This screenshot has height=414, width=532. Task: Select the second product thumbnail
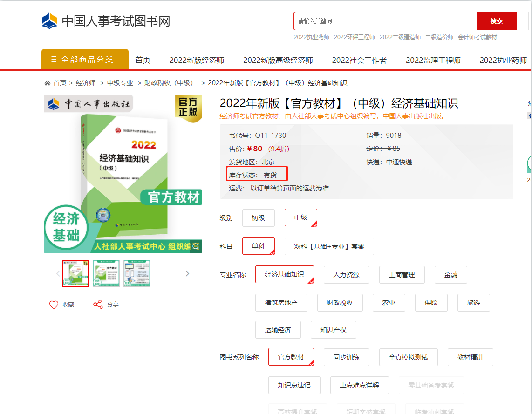click(x=106, y=273)
